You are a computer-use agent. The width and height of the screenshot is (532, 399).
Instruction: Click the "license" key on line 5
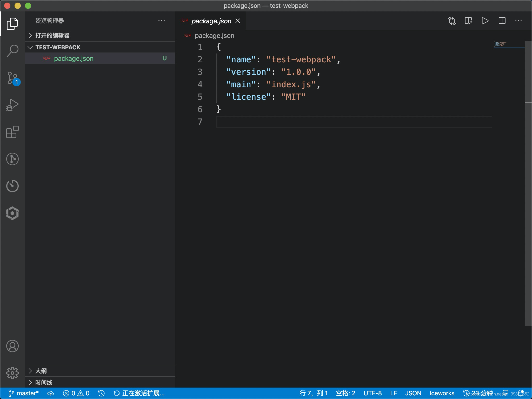coord(248,97)
